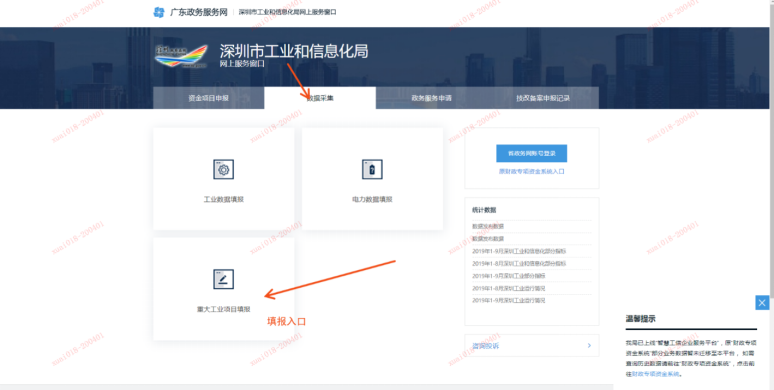Image resolution: width=774 pixels, height=390 pixels.
Task: Click 深圳市工业和信息化局网上服务窗口 in top bar
Action: pyautogui.click(x=287, y=12)
